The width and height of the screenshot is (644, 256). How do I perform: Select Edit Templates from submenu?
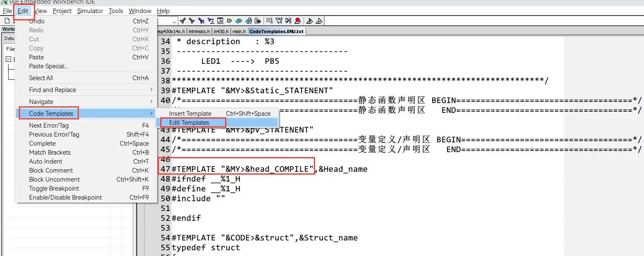click(x=189, y=123)
